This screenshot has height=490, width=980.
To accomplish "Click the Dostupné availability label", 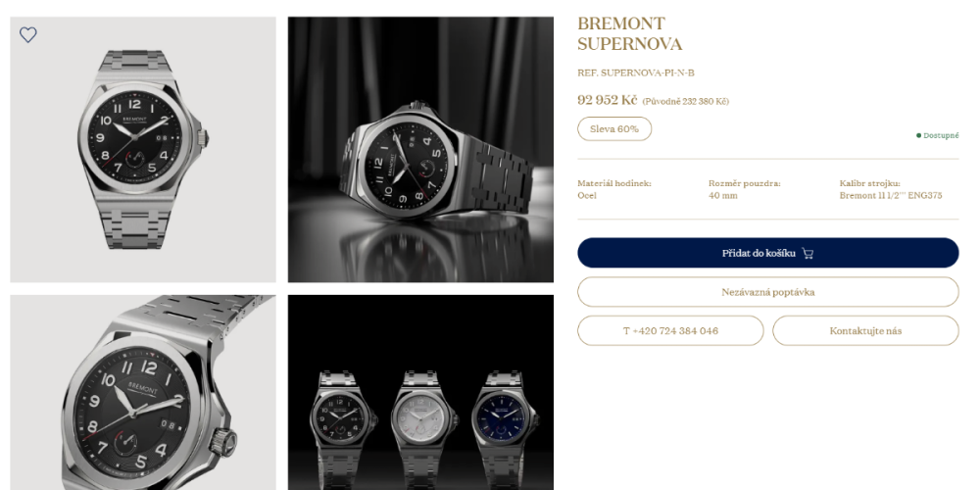I will coord(941,135).
